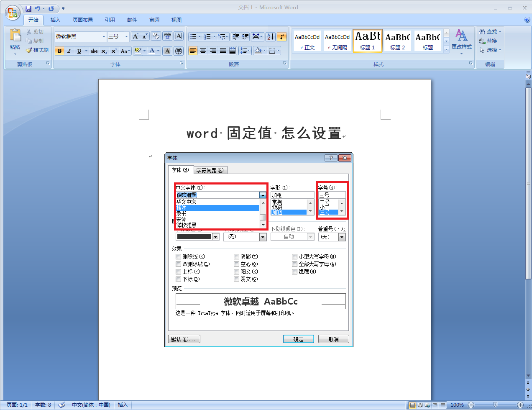Select 楷体 in the Chinese font list
The width and height of the screenshot is (532, 410).
(x=217, y=208)
